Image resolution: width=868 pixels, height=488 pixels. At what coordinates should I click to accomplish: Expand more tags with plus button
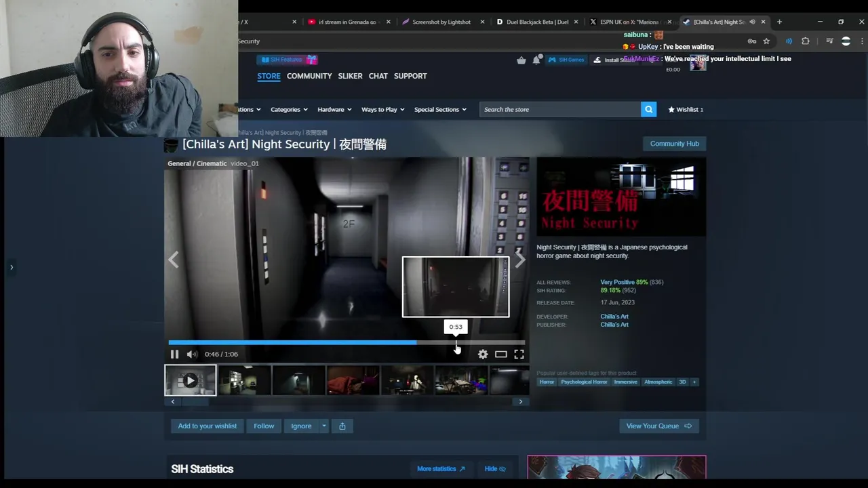[x=694, y=382]
